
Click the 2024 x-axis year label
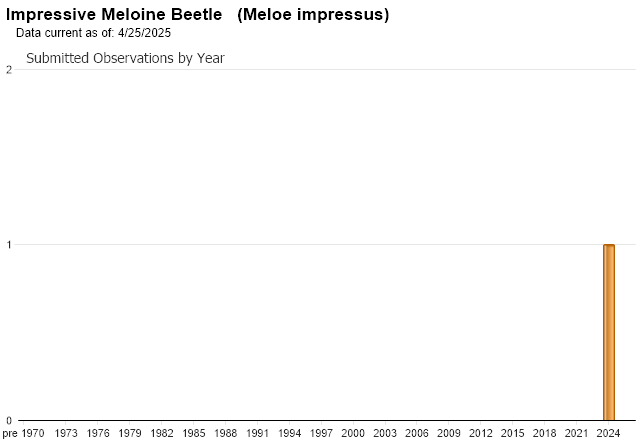pos(608,433)
